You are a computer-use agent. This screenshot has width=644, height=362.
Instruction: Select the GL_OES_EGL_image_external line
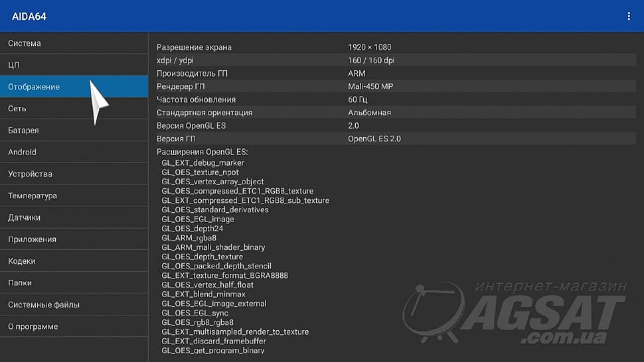(214, 304)
